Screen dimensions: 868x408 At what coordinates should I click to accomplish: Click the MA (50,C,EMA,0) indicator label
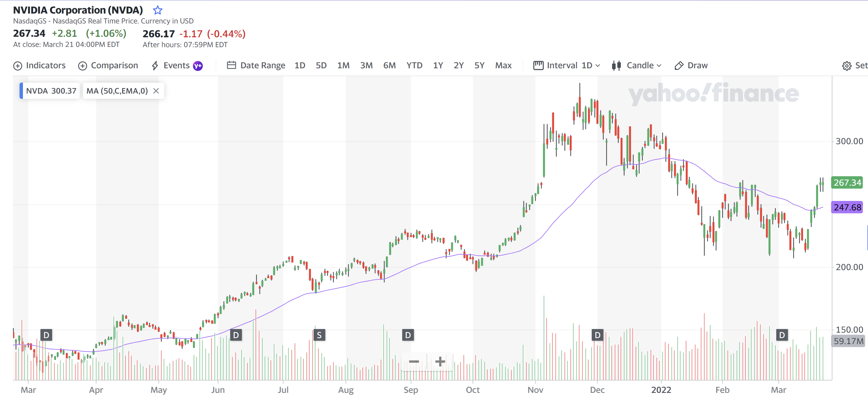(117, 91)
